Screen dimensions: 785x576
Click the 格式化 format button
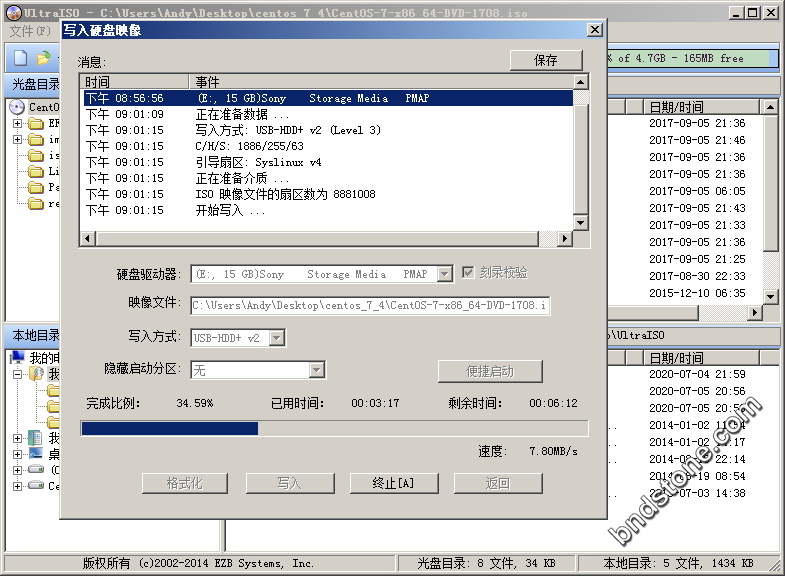click(x=185, y=483)
